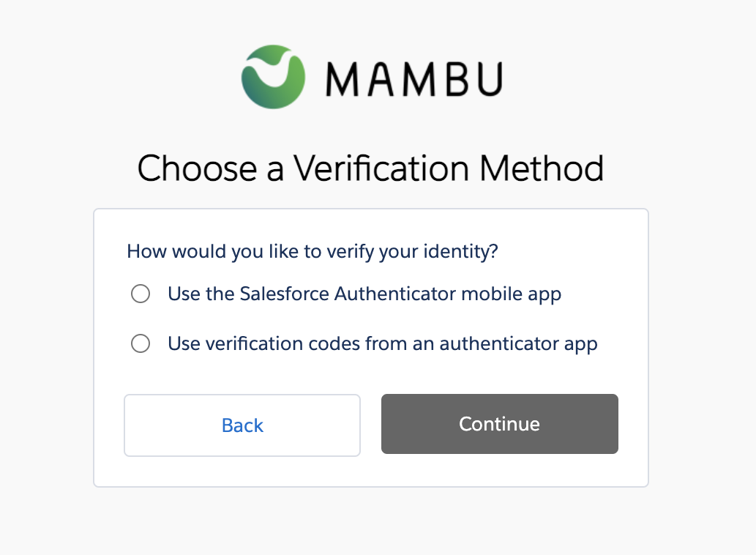This screenshot has width=756, height=555.
Task: Click the word "Choose" in the page heading
Action: 197,168
